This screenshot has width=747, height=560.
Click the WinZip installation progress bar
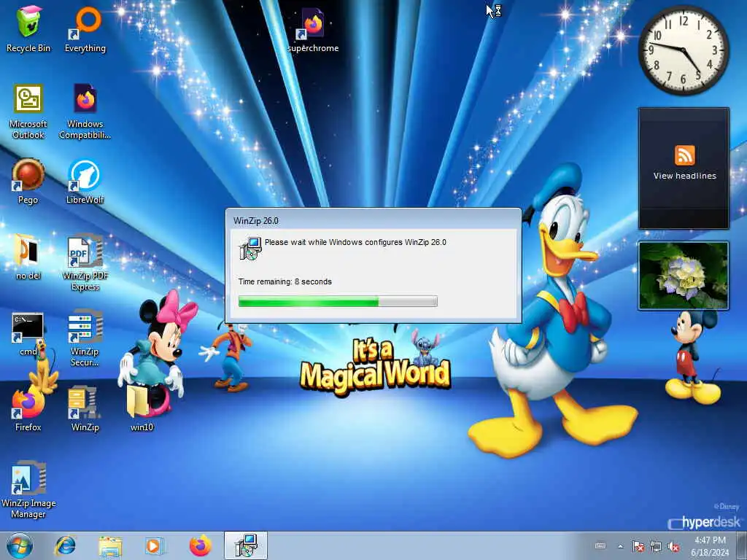click(x=338, y=301)
